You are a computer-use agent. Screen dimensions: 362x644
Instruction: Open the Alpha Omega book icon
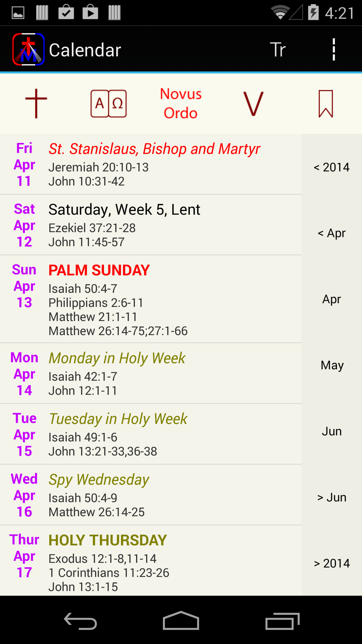point(109,104)
